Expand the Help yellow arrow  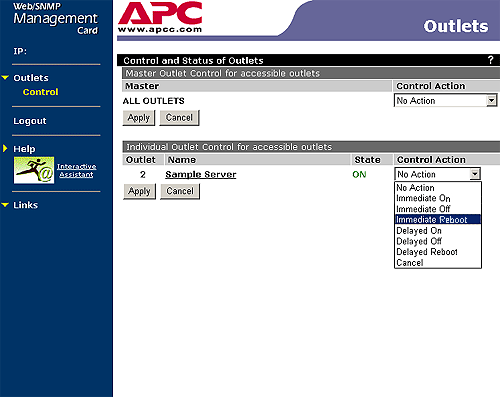[5, 148]
